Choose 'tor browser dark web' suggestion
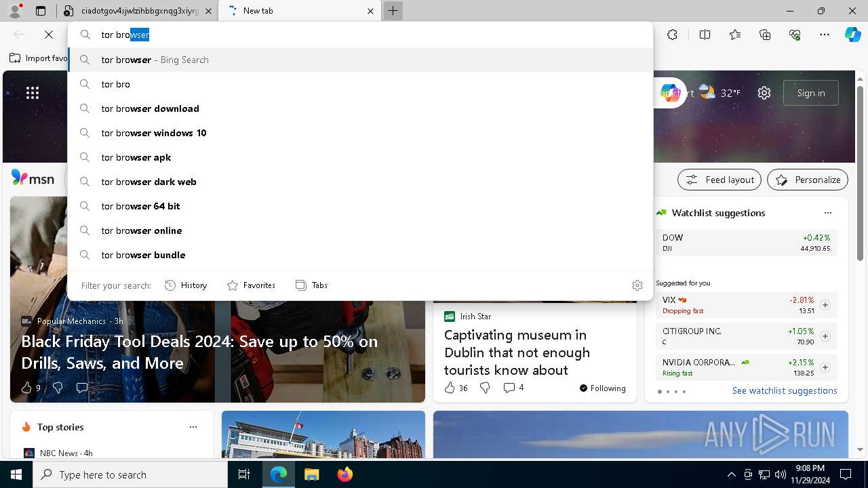The height and width of the screenshot is (488, 868). pos(360,182)
